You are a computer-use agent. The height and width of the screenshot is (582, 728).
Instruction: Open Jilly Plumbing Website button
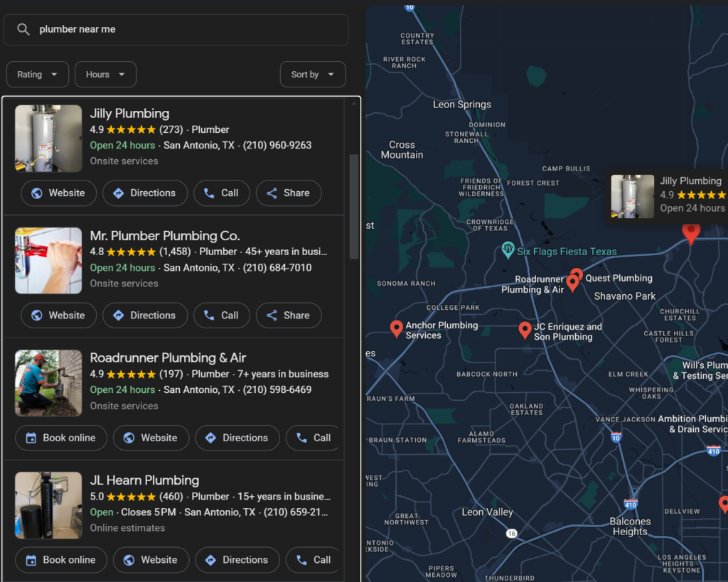point(58,193)
